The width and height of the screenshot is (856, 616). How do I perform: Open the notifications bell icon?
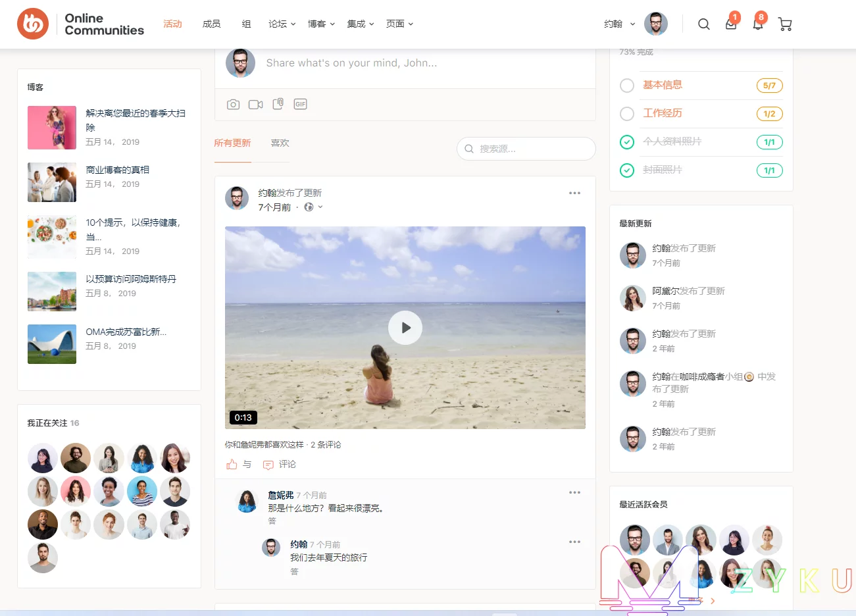click(758, 24)
